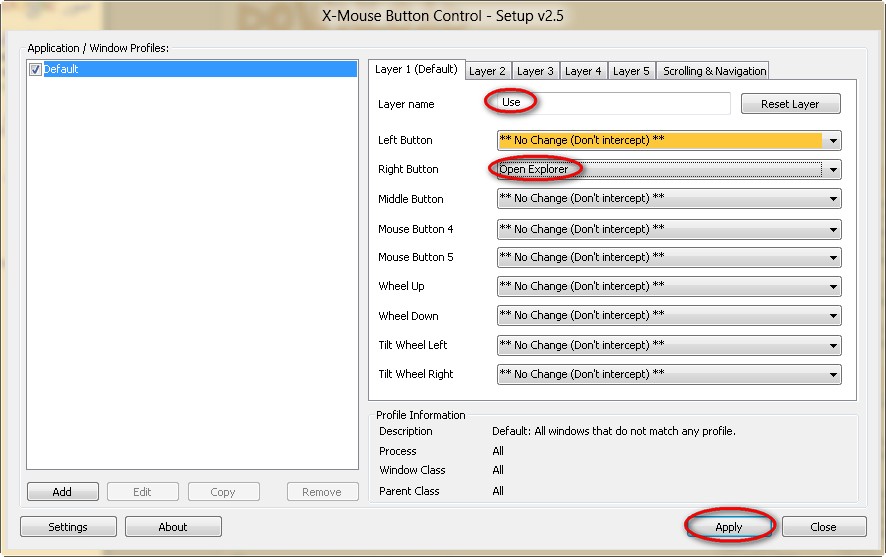Click the Close button

point(823,527)
